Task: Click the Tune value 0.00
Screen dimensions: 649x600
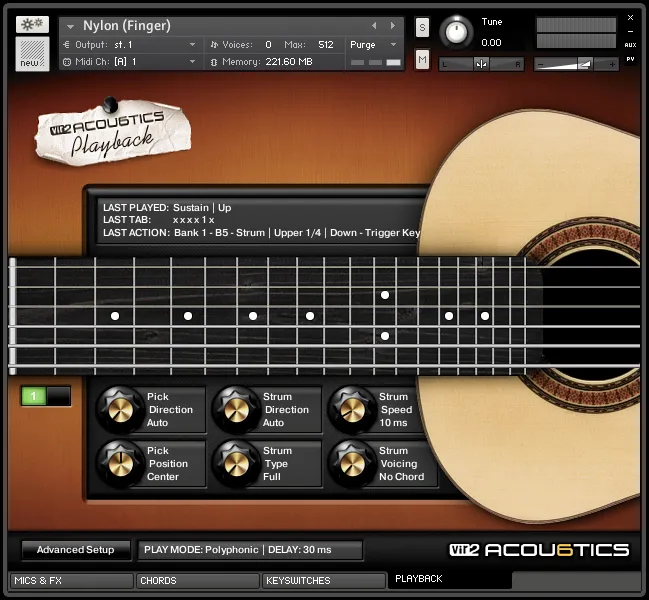Action: click(x=491, y=43)
